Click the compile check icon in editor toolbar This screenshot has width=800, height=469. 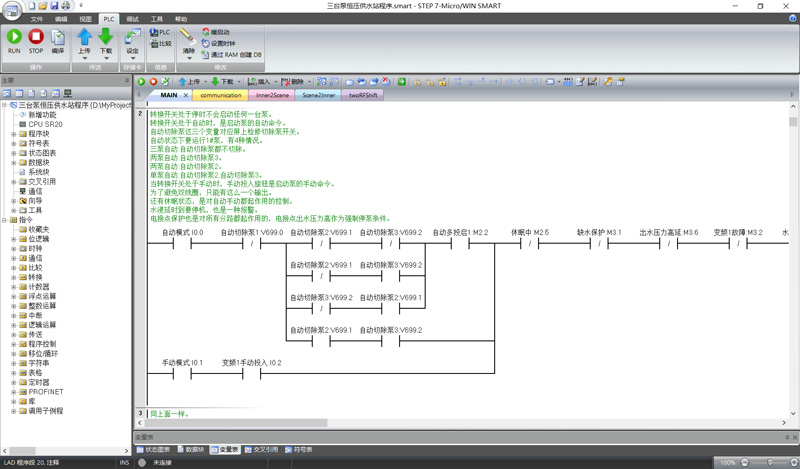coord(165,82)
